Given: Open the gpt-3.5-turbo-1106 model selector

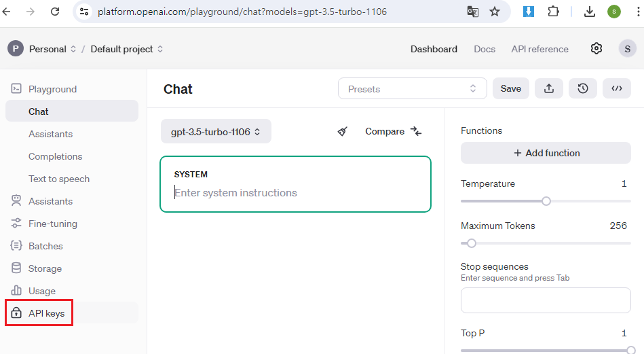Looking at the screenshot, I should (216, 132).
